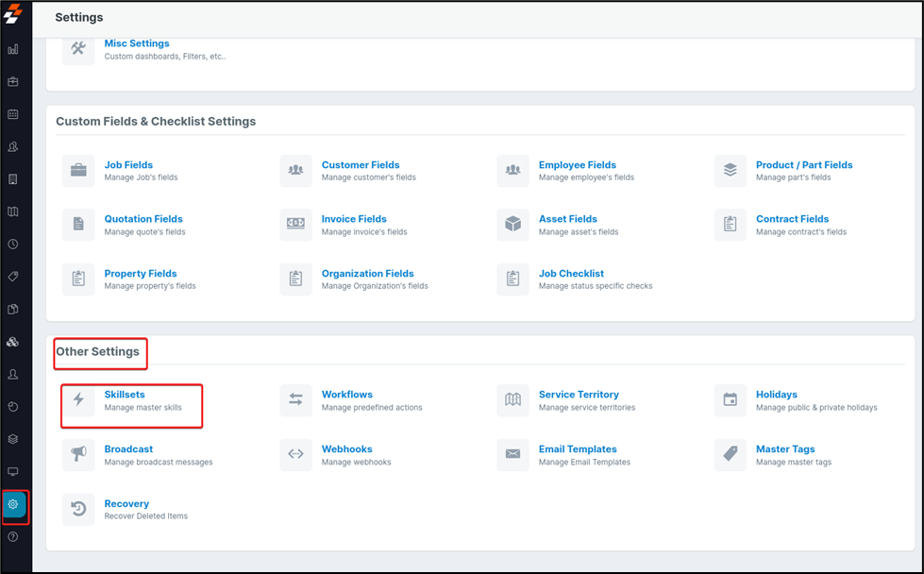The height and width of the screenshot is (574, 924).
Task: Click the app logo at top left
Action: (x=13, y=14)
